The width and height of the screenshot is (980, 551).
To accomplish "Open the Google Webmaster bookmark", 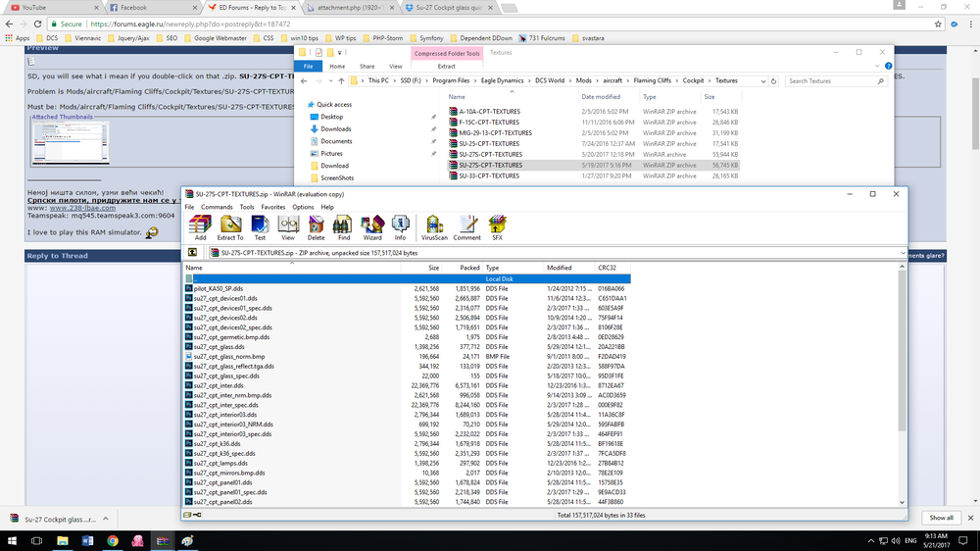I will point(215,38).
